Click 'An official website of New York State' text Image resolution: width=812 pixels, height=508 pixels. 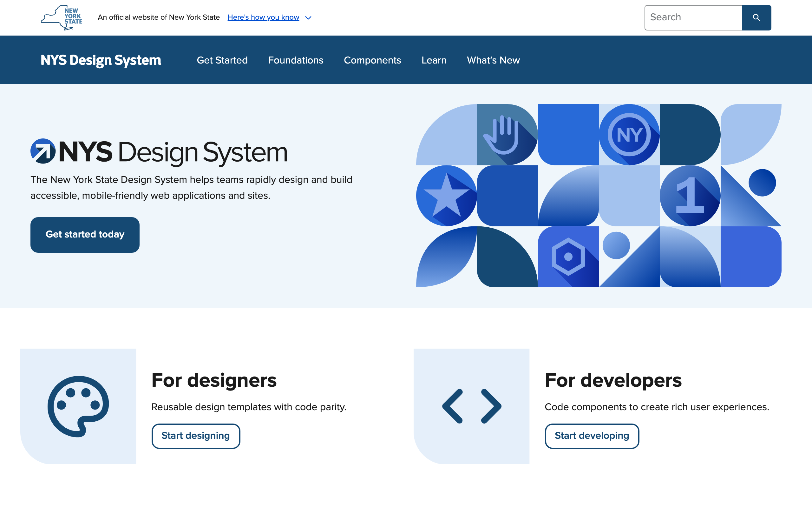click(159, 17)
